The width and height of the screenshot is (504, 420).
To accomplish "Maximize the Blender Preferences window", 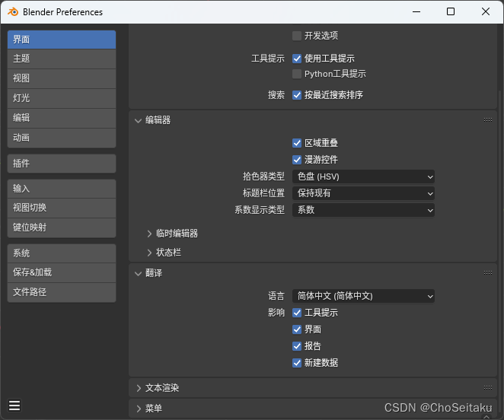I will pyautogui.click(x=451, y=12).
